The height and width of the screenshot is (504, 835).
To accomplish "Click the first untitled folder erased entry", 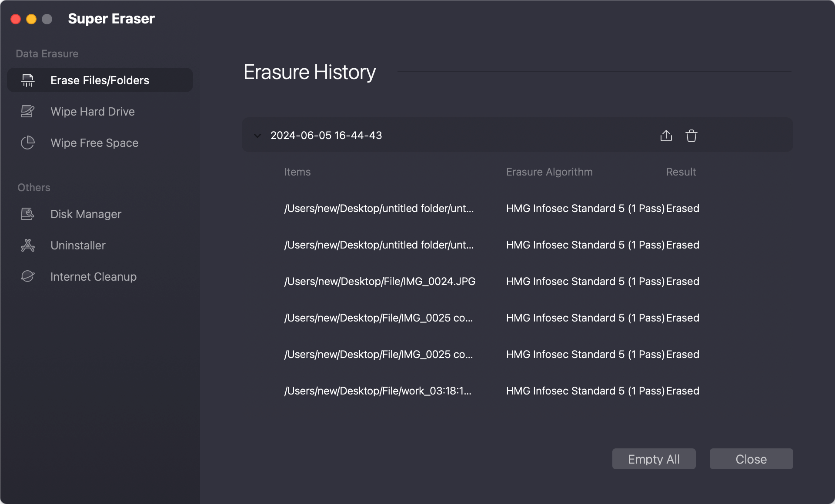I will click(x=379, y=208).
